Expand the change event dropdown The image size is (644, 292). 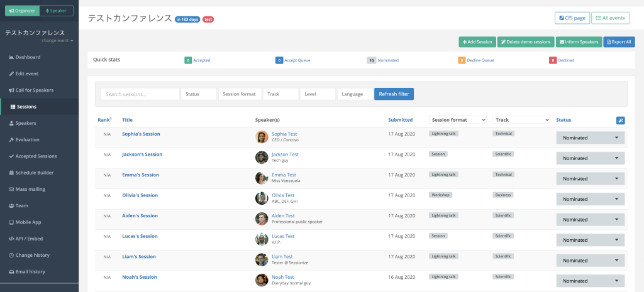[57, 41]
